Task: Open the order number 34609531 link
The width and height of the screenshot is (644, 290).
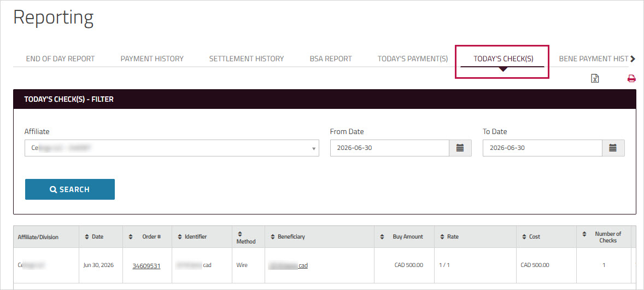Action: pyautogui.click(x=146, y=266)
